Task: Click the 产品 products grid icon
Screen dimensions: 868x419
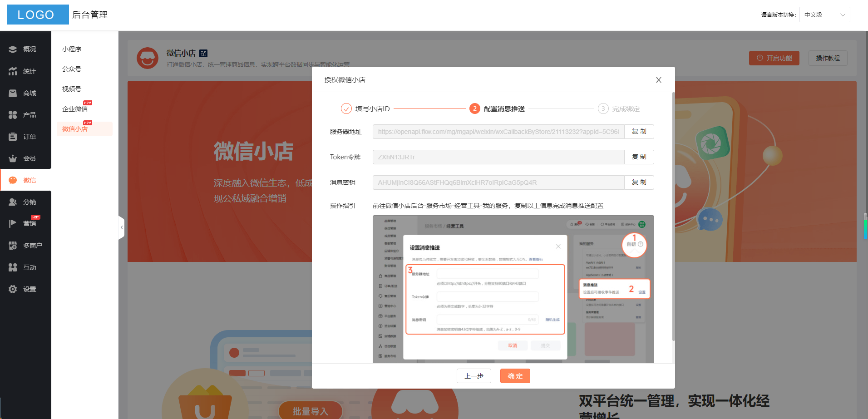Action: pyautogui.click(x=13, y=115)
